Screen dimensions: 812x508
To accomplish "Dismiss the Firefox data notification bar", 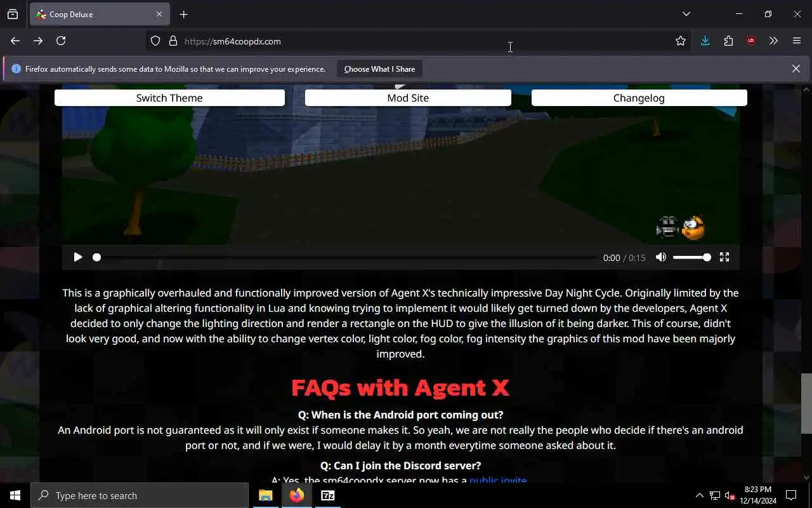I will pyautogui.click(x=796, y=69).
